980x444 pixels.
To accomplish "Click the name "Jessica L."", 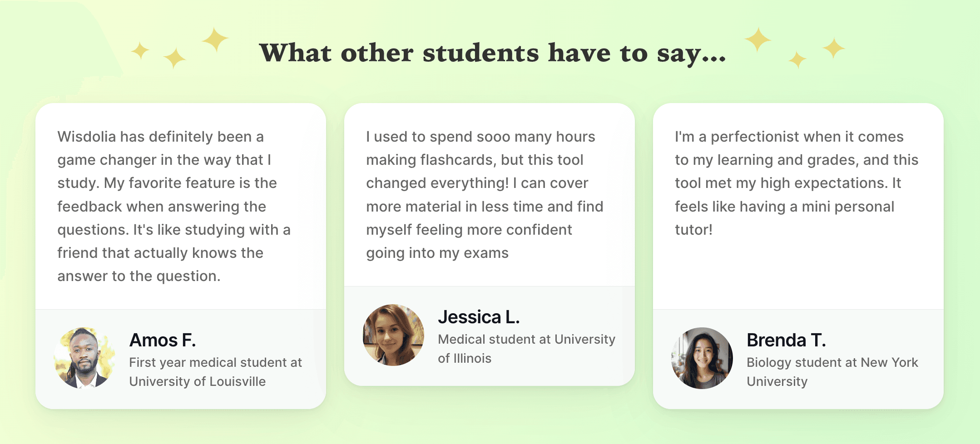I will 479,317.
